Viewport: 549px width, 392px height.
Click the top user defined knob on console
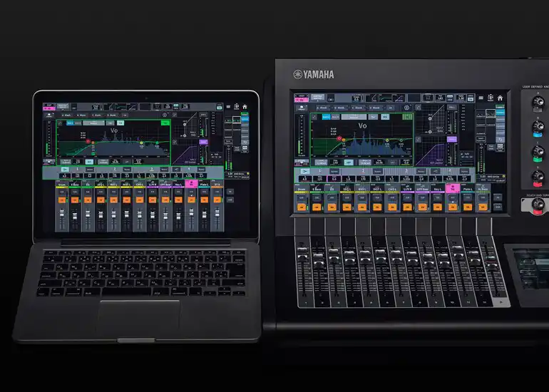(538, 102)
